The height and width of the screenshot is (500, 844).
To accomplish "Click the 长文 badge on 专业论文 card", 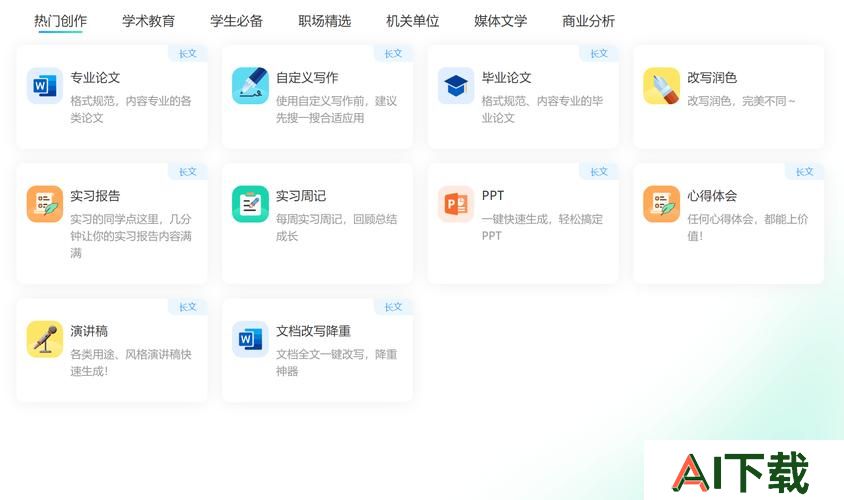I will 188,53.
